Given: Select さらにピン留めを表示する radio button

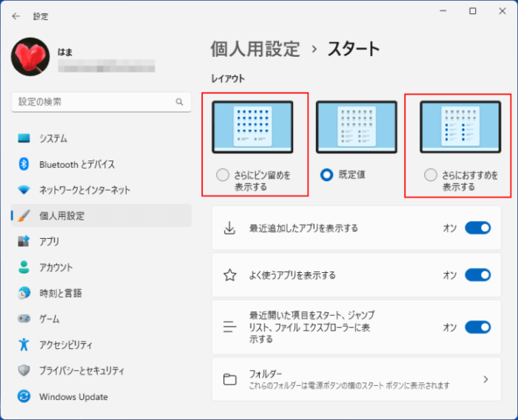Looking at the screenshot, I should (x=223, y=175).
